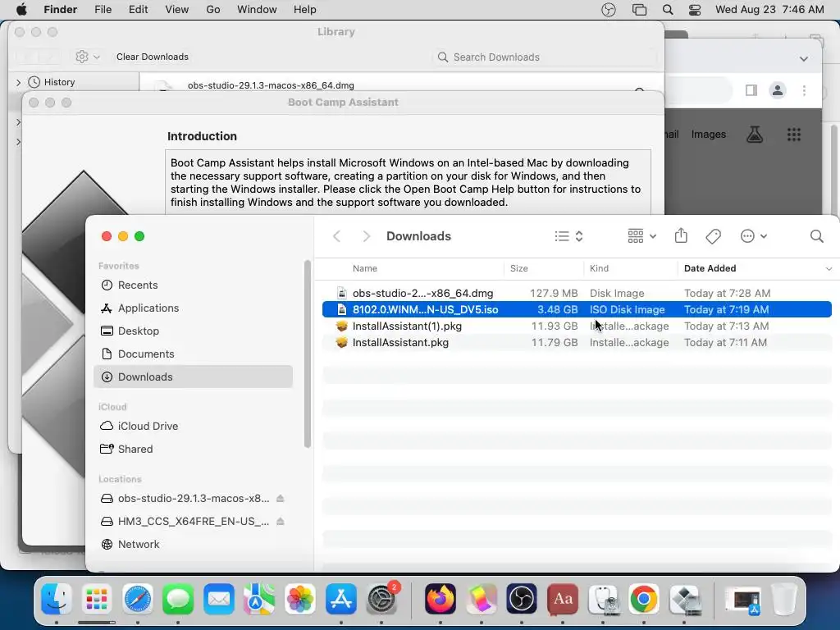
Task: Click the Search Downloads field
Action: (x=545, y=57)
